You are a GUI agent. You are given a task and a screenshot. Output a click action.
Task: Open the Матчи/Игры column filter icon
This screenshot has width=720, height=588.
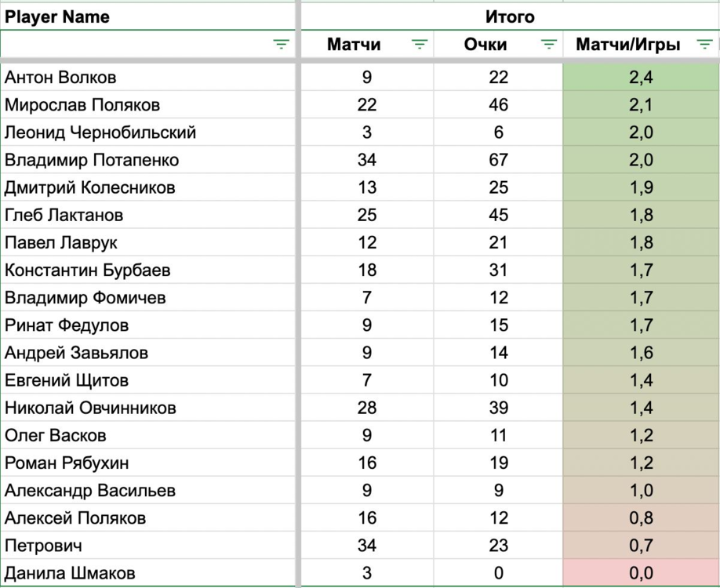(x=704, y=45)
